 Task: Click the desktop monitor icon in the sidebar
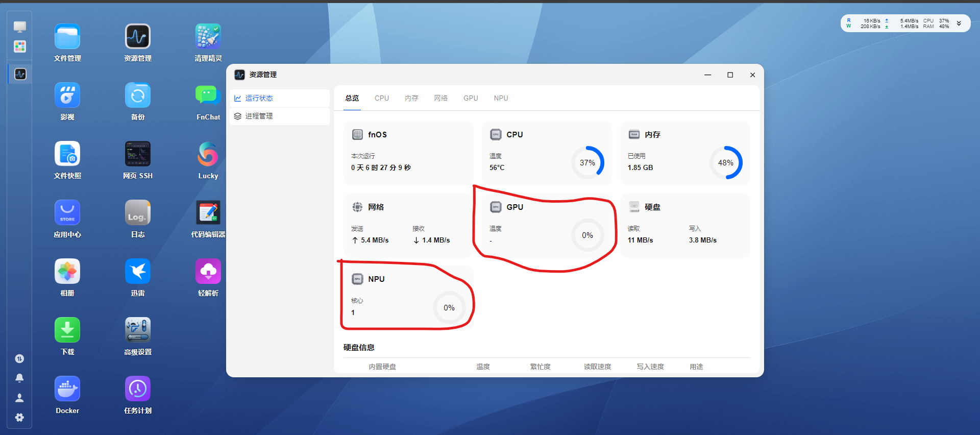point(20,27)
